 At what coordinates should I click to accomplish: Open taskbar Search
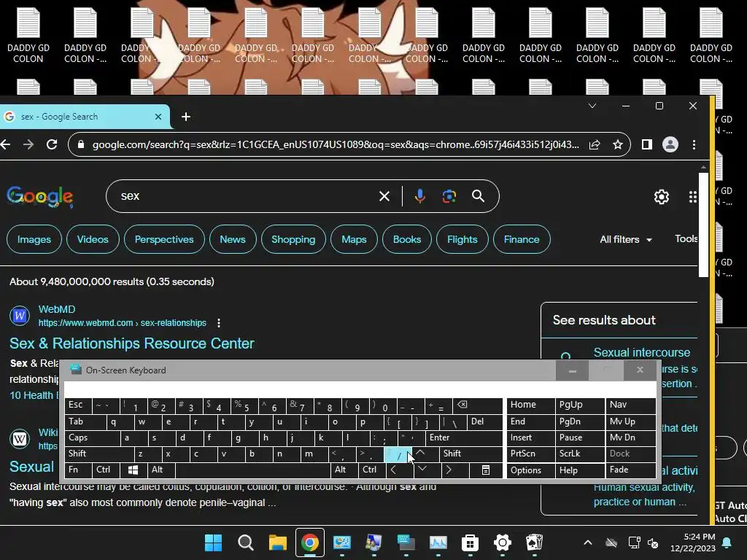[x=245, y=542]
